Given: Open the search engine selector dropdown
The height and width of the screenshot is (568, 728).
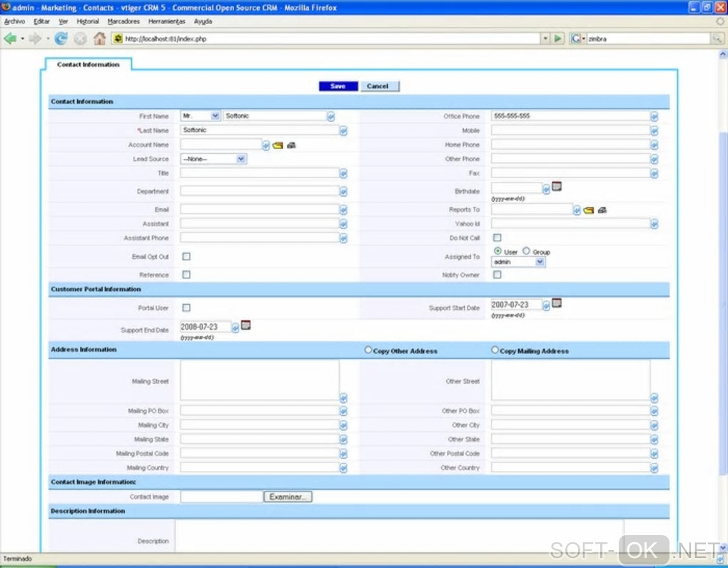Looking at the screenshot, I should click(577, 39).
